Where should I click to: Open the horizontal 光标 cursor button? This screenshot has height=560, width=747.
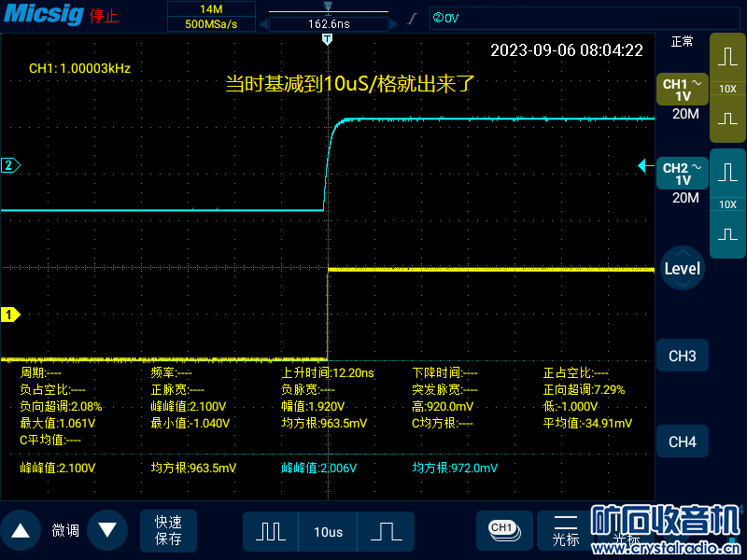tap(566, 530)
